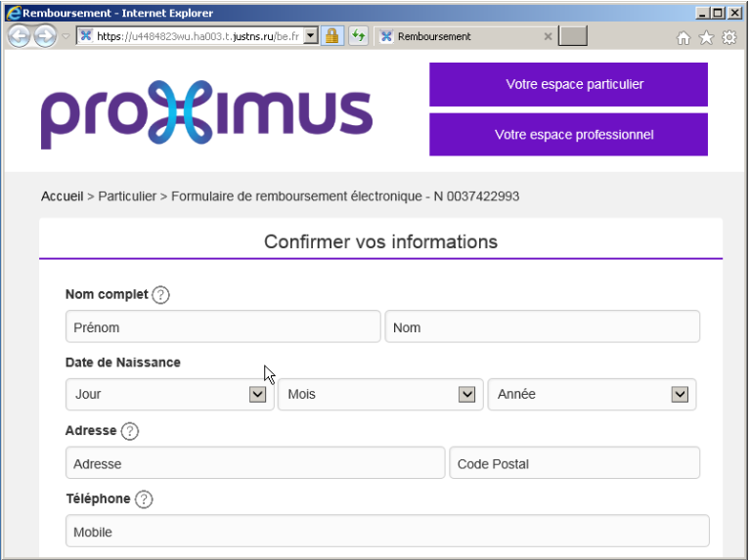Screen dimensions: 750x560
Task: Click the Internet Explorer logo in the title bar
Action: [x=14, y=13]
